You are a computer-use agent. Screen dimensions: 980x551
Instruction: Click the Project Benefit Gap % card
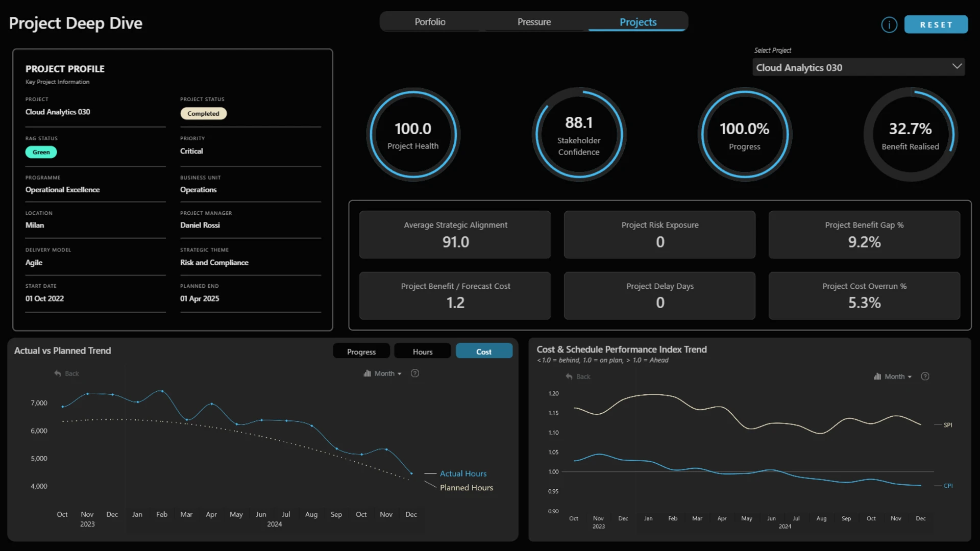[x=864, y=234]
